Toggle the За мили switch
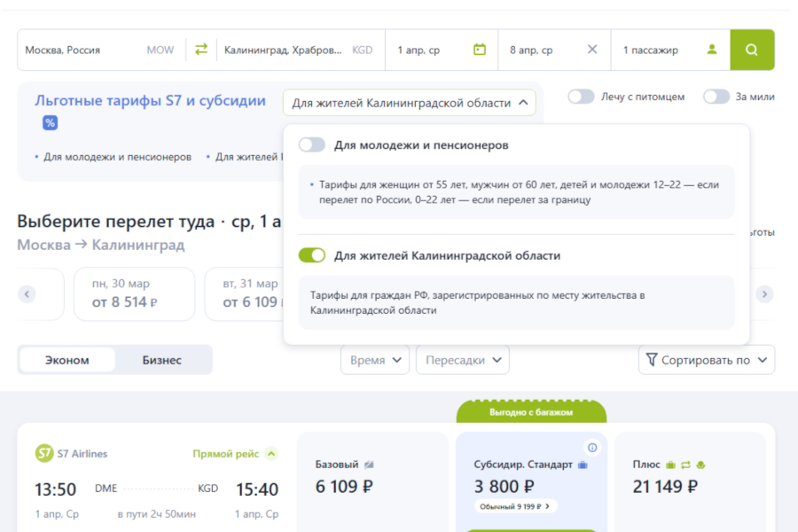The image size is (798, 532). coord(716,97)
